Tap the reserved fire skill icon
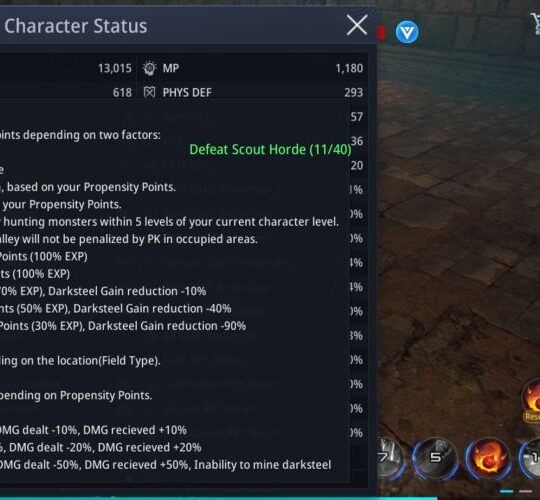This screenshot has height=500, width=540. pos(532,396)
